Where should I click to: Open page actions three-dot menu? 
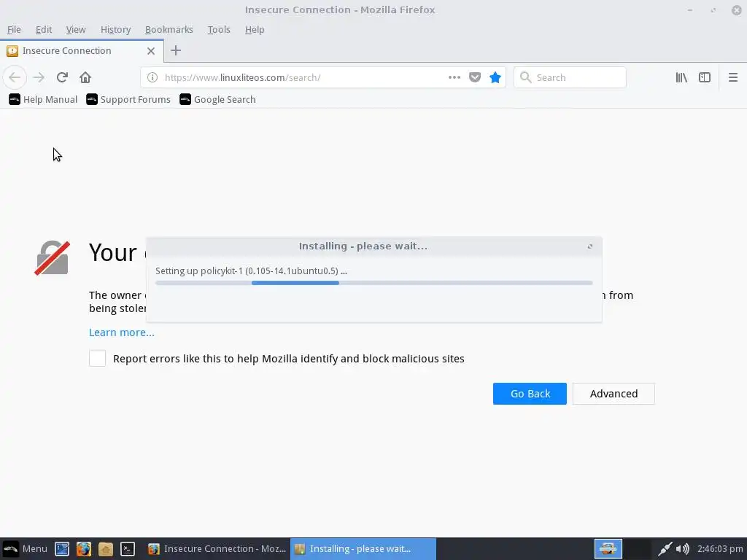tap(454, 77)
